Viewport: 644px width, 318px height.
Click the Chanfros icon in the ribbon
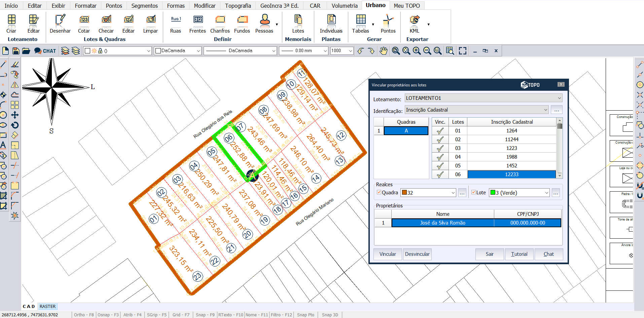220,20
